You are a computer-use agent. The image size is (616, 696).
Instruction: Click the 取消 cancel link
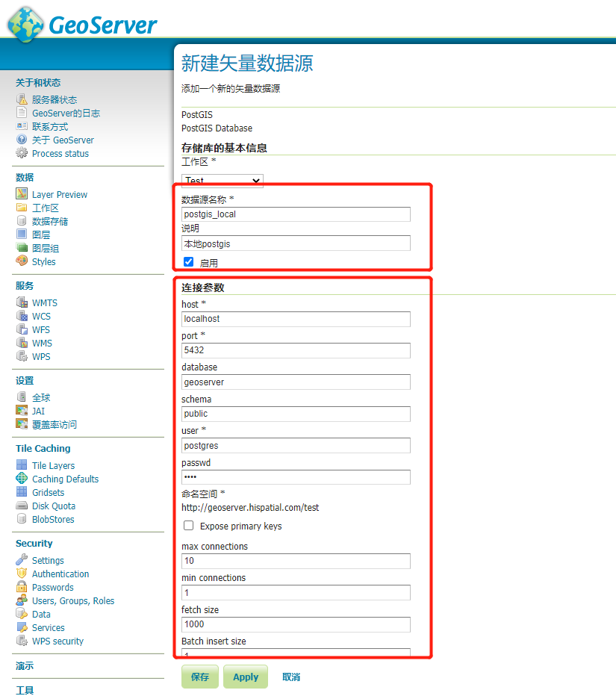291,677
